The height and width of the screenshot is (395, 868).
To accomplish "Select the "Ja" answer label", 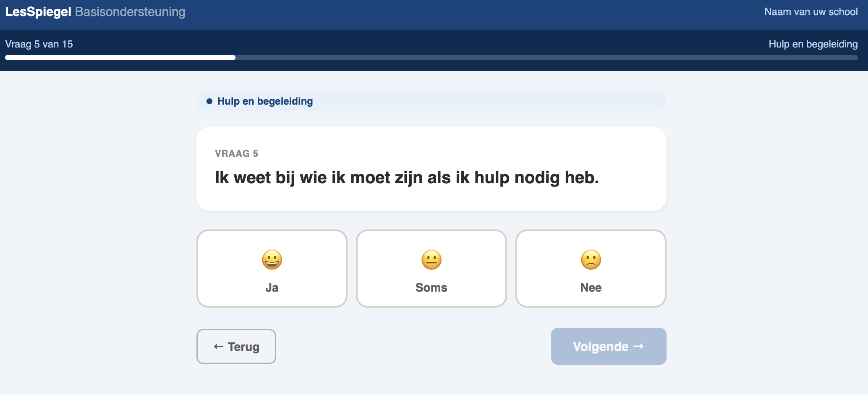I will [272, 287].
